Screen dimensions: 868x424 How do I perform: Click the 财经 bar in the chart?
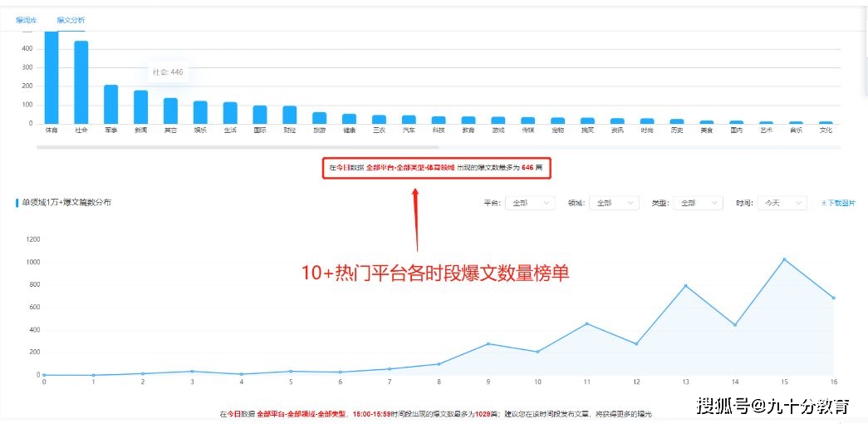coord(290,115)
